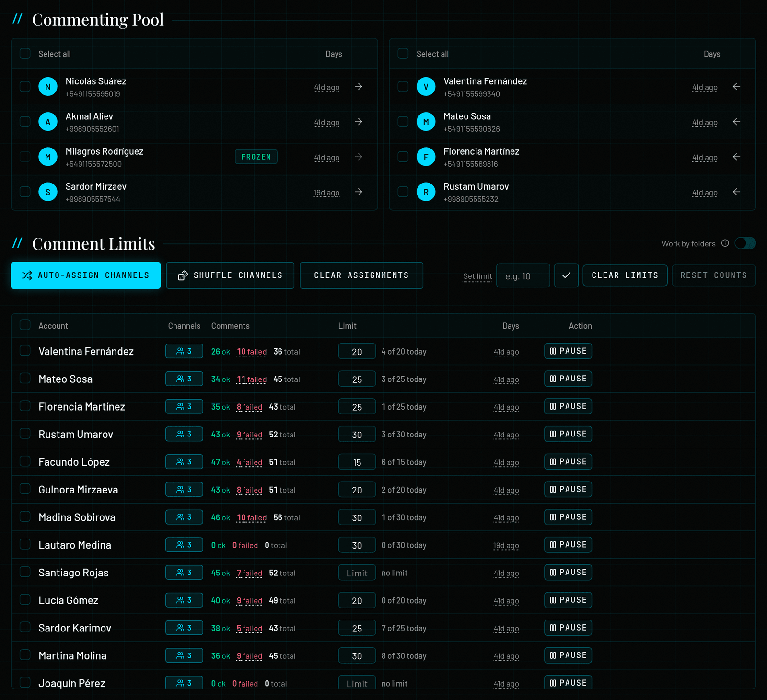Screen dimensions: 767x700
Task: Confirm set limit with checkmark button
Action: click(x=566, y=275)
